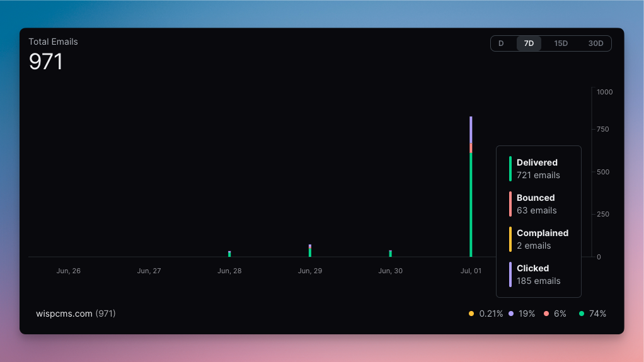Click the purple 19% legend dot
644x362 pixels.
(x=511, y=314)
